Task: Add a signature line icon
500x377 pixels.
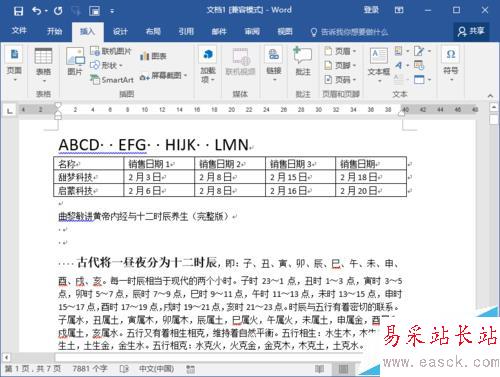Action: tap(422, 51)
